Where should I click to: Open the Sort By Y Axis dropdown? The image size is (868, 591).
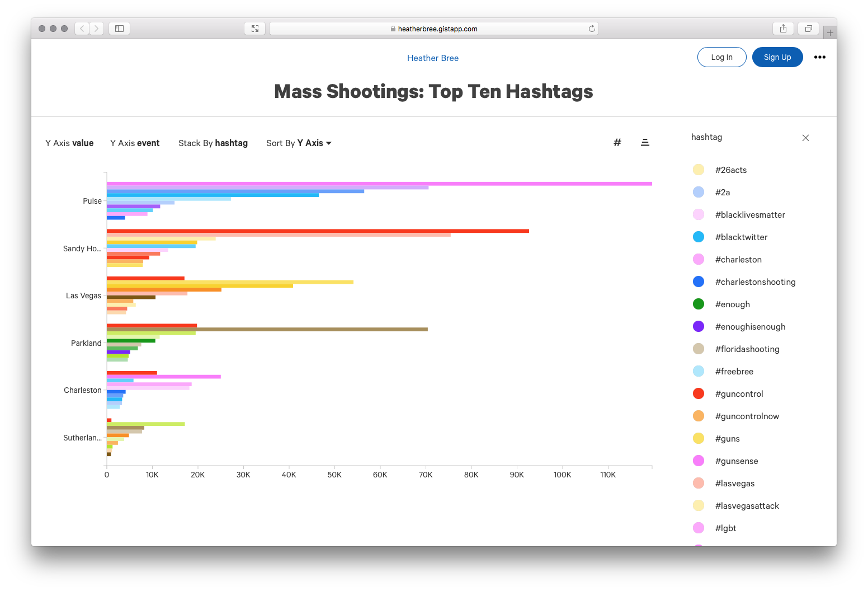(299, 143)
